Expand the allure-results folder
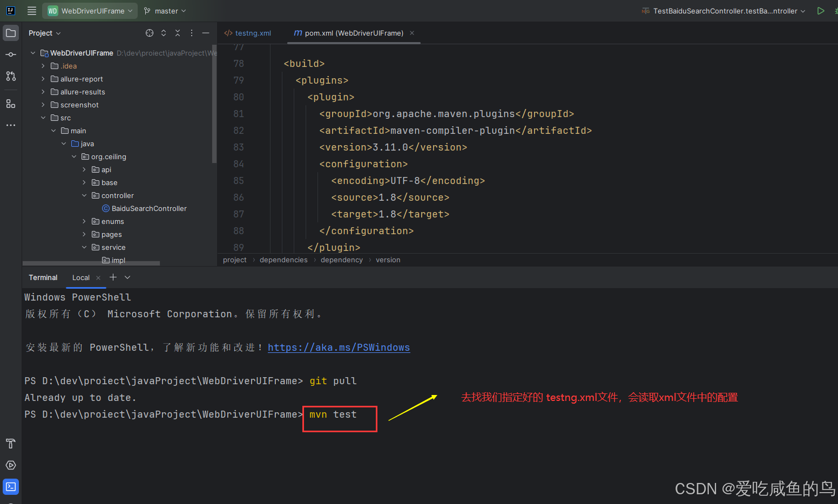Image resolution: width=838 pixels, height=504 pixels. 43,92
